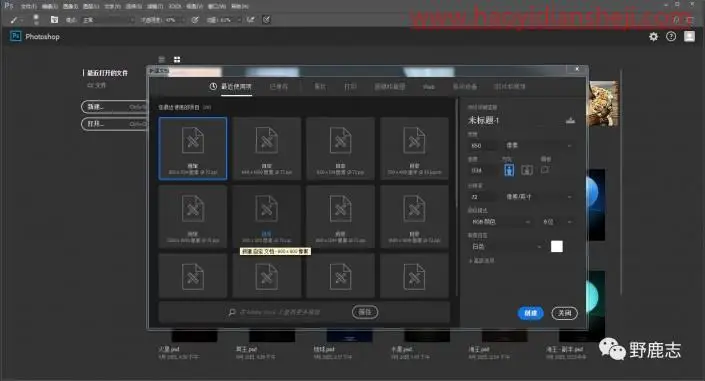This screenshot has width=705, height=381.
Task: Open the color mode dropdown RGB 颜色
Action: (x=500, y=222)
